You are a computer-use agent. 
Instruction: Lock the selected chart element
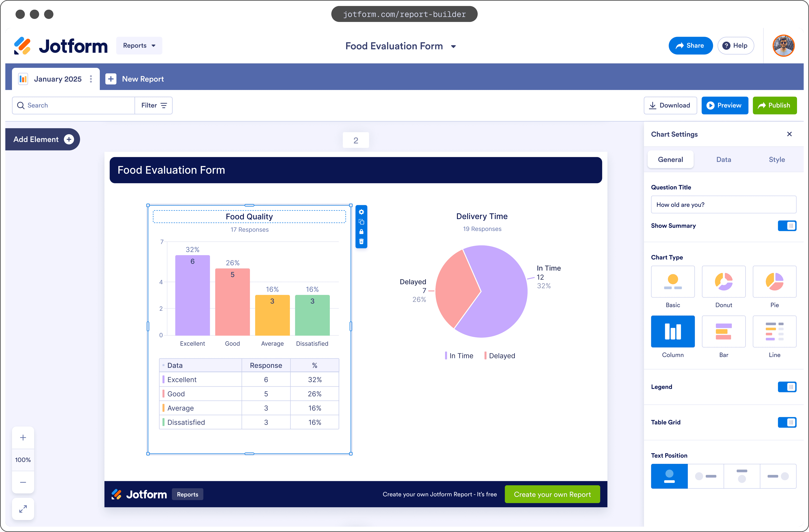361,232
